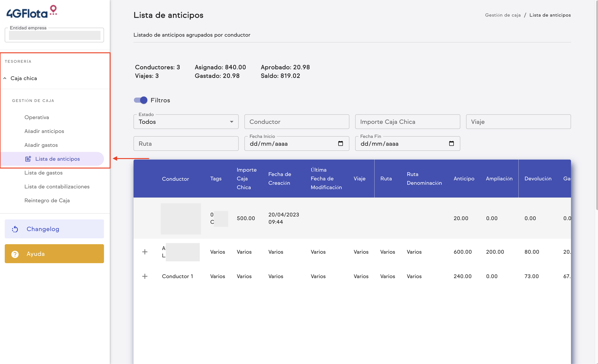
Task: Select Lista de gastos in the sidebar
Action: [43, 173]
